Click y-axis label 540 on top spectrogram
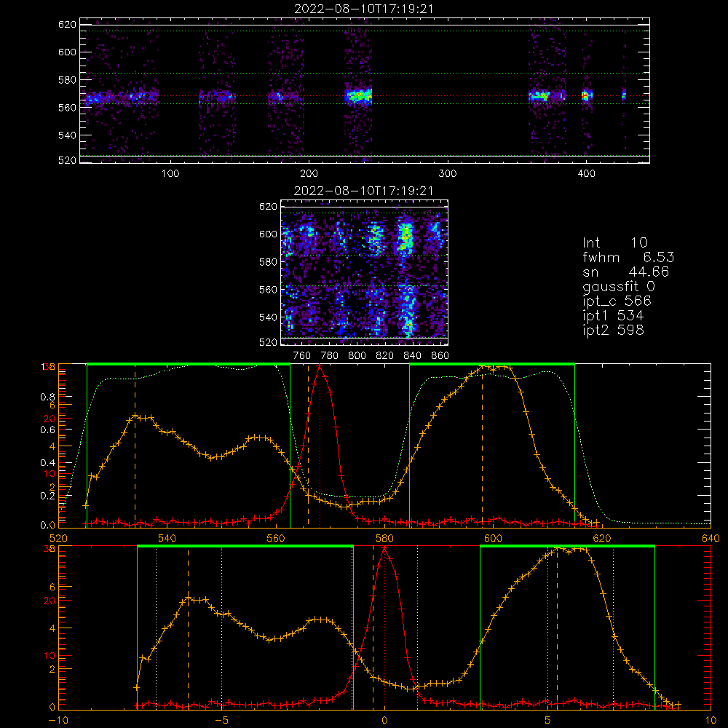728x728 pixels. point(67,135)
